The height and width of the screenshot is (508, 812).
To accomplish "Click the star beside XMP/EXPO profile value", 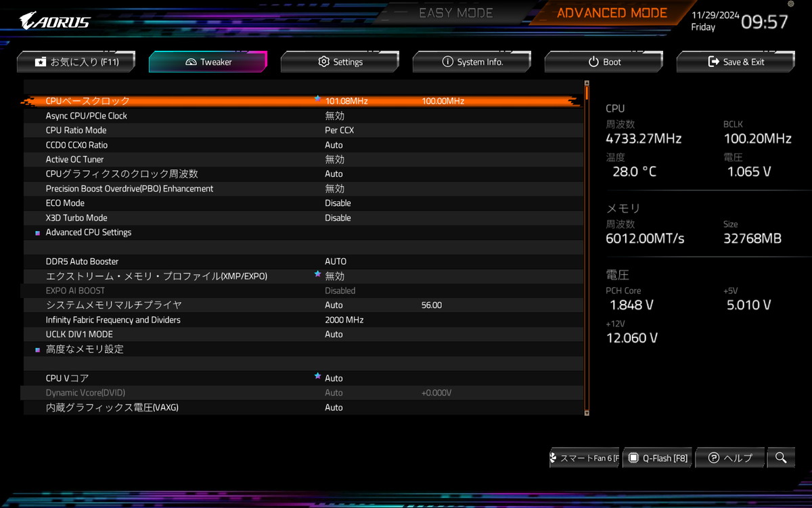I will pos(317,274).
